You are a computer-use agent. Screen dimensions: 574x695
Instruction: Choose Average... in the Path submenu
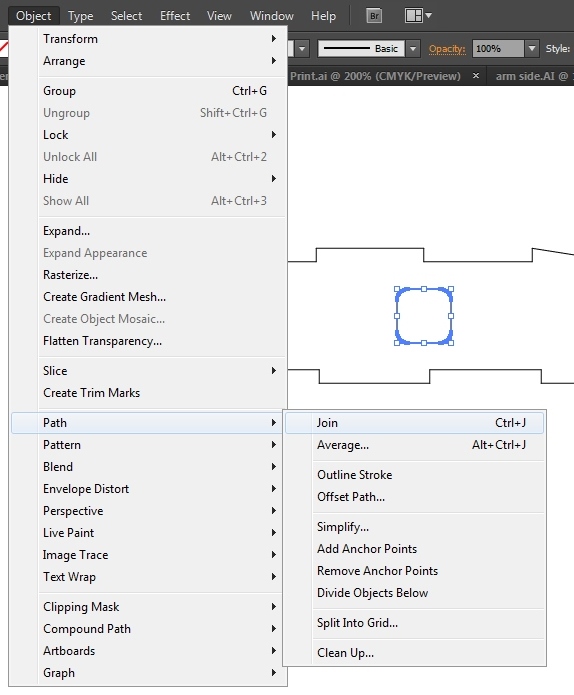(x=414, y=445)
